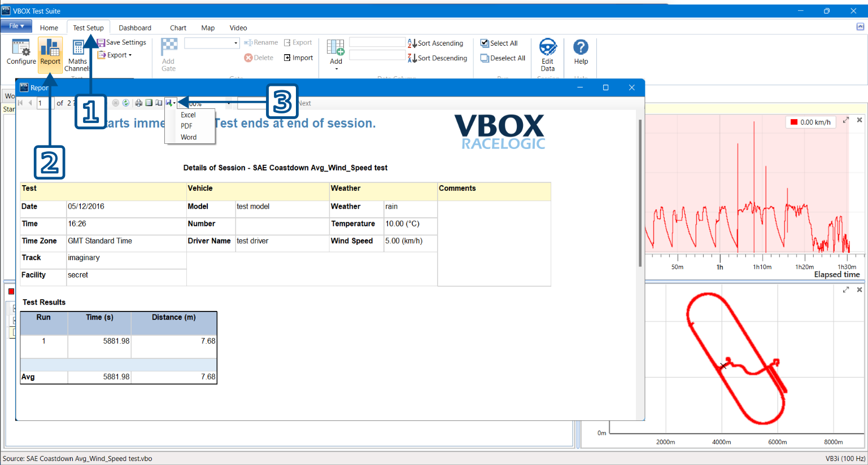Refresh the report with the green arrows icon
Screen dimensions: 868x465
coord(126,103)
